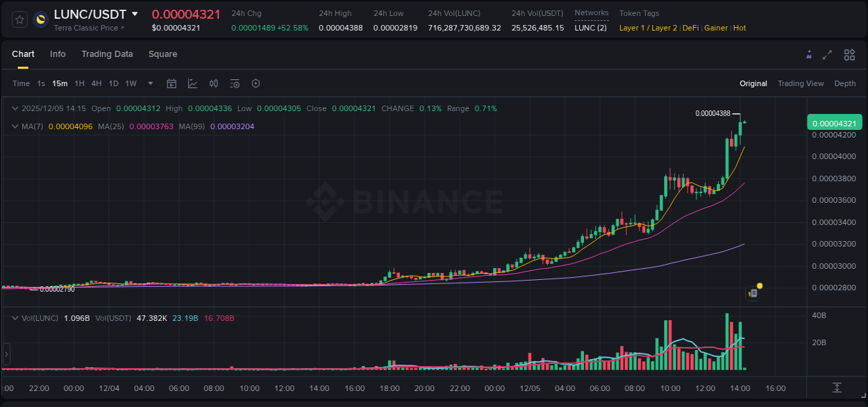Switch to Trading View chart mode
868x407 pixels.
(801, 83)
